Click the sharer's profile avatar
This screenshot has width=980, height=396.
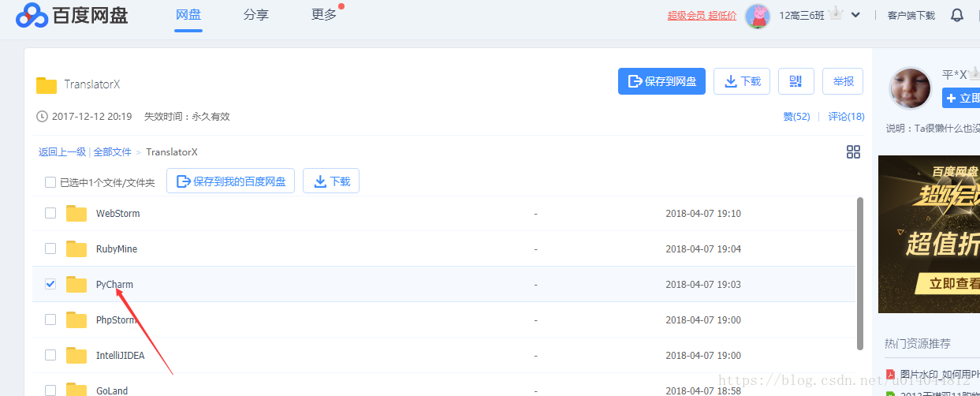click(910, 88)
